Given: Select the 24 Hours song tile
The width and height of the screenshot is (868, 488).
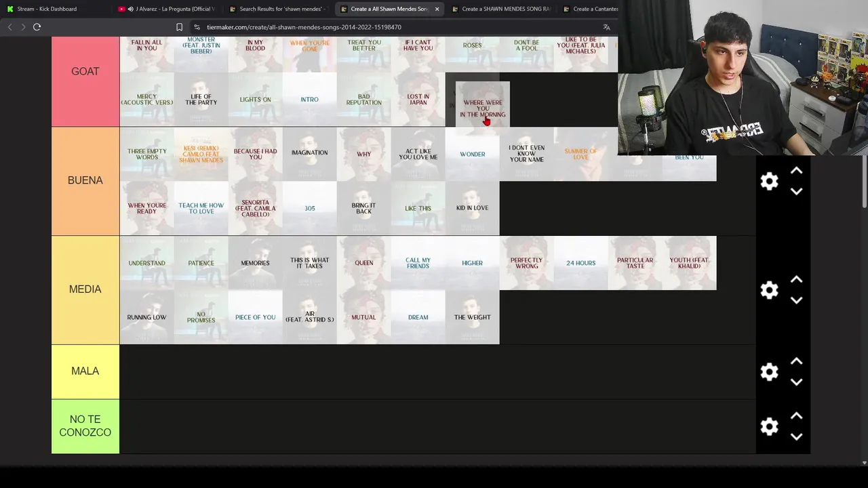Looking at the screenshot, I should [581, 263].
